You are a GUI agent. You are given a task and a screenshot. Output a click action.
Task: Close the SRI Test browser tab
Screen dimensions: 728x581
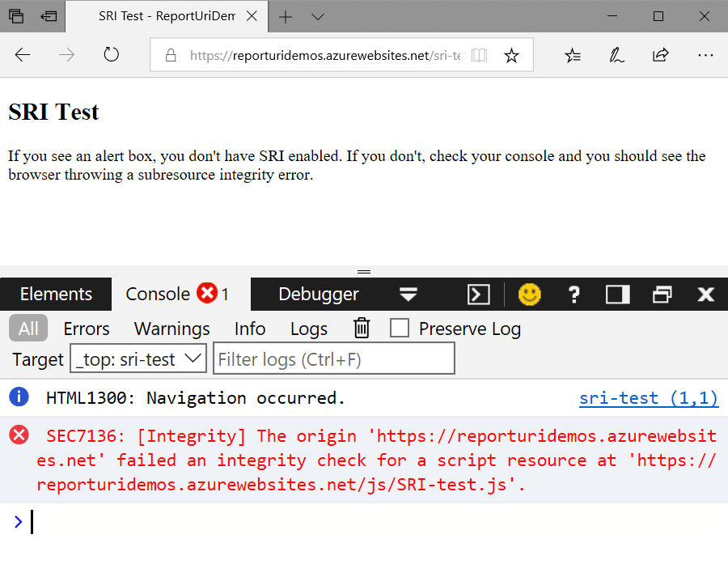252,16
